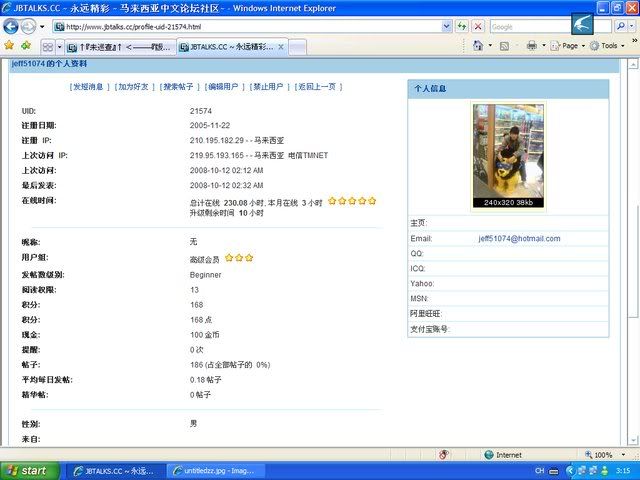The width and height of the screenshot is (640, 480).
Task: Click the browser Back button
Action: tap(13, 26)
